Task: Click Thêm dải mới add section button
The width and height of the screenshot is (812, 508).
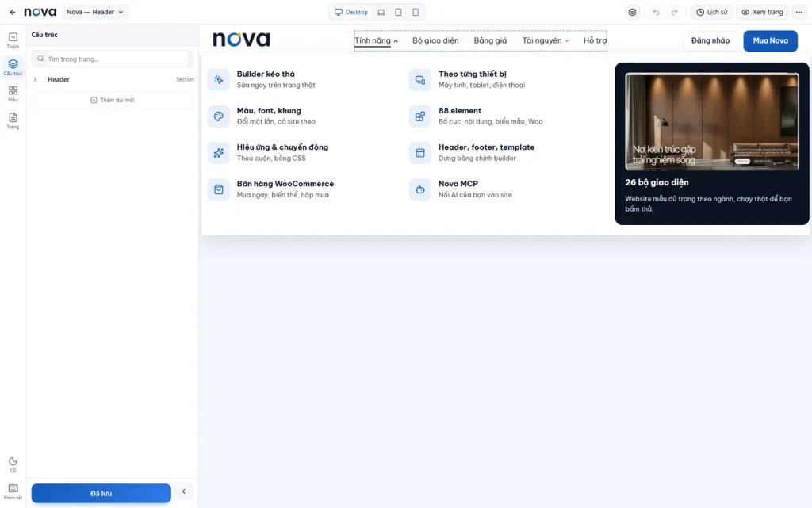Action: tap(113, 100)
